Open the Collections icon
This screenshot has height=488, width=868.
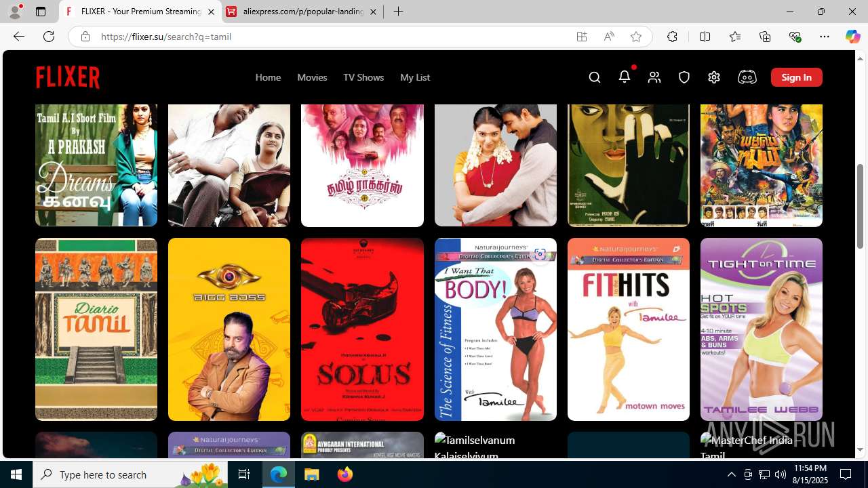[x=765, y=37]
